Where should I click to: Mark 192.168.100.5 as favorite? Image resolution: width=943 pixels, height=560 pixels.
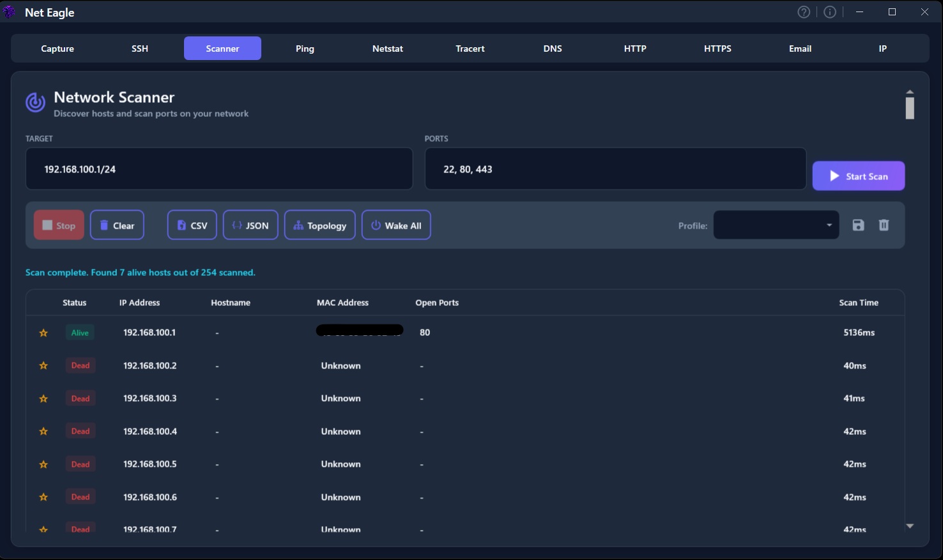pos(43,464)
